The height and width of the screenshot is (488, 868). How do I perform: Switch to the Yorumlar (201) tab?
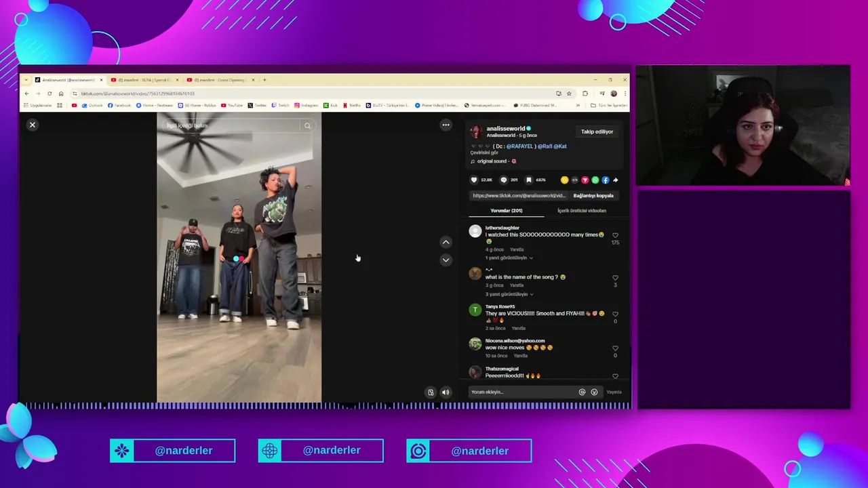[507, 211]
